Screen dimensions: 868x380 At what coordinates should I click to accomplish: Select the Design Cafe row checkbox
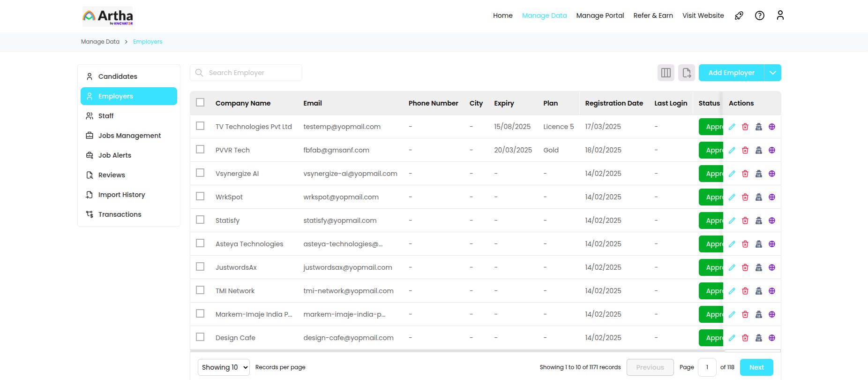point(200,337)
